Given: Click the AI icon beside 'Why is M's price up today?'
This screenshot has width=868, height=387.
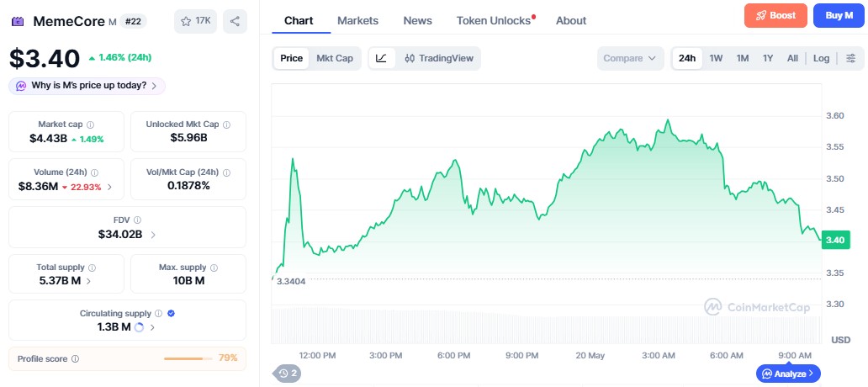Looking at the screenshot, I should [21, 86].
